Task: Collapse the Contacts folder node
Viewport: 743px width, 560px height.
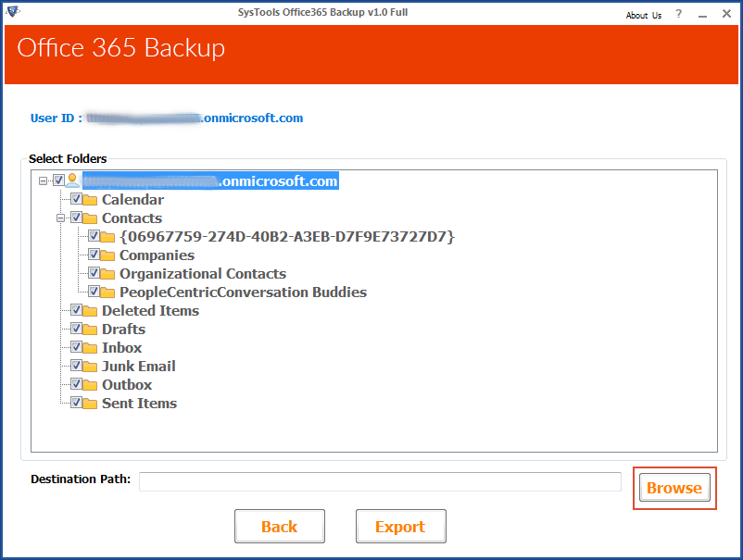Action: point(61,218)
